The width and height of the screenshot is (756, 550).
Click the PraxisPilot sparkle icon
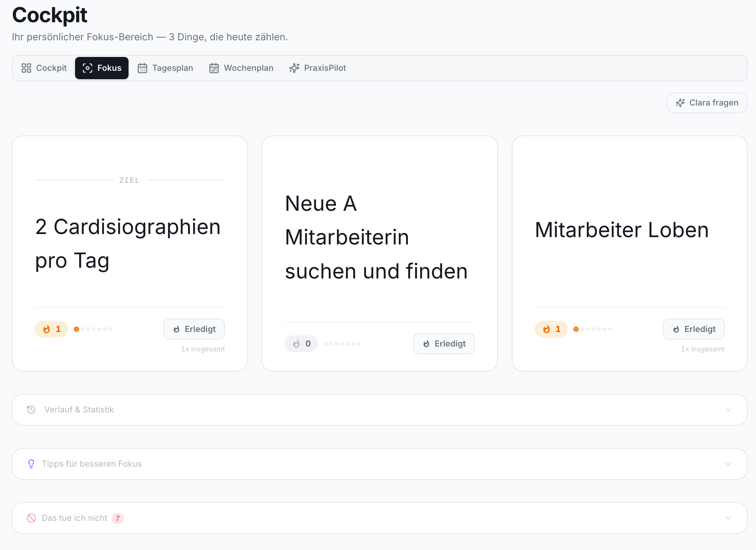pyautogui.click(x=294, y=68)
